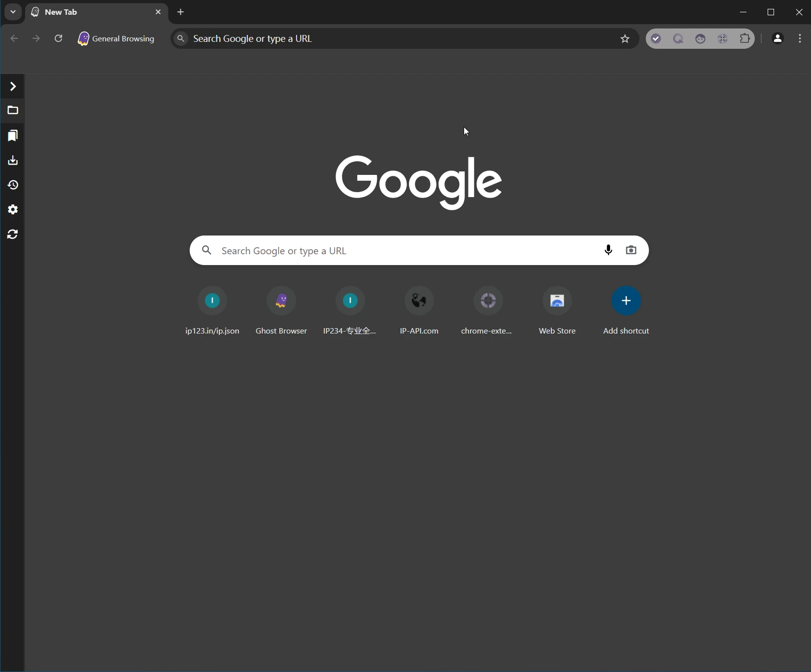Viewport: 811px width, 672px height.
Task: Open the inward-arrows extension icon
Action: point(722,38)
